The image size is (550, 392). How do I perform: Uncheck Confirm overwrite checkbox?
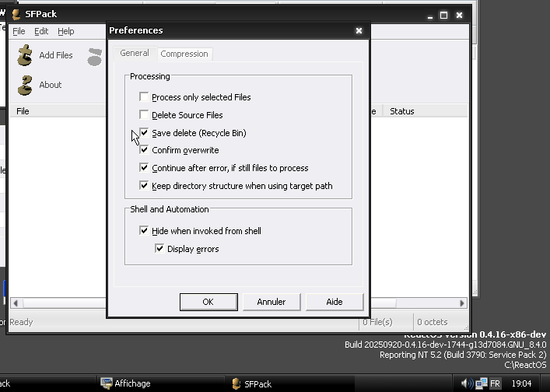click(144, 150)
